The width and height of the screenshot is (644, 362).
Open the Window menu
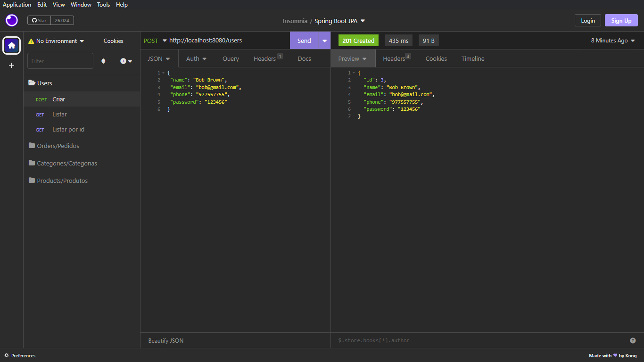81,5
